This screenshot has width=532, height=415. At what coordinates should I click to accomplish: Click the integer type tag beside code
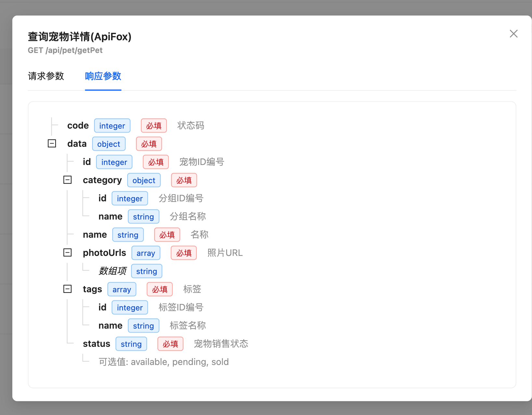click(112, 126)
